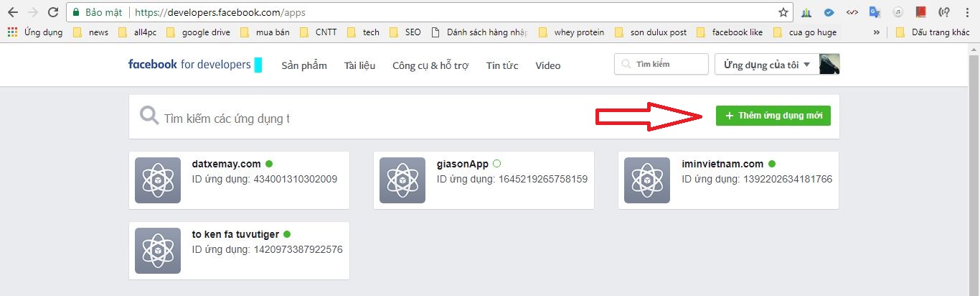Focus the Tìm kiếm search box

tap(661, 65)
